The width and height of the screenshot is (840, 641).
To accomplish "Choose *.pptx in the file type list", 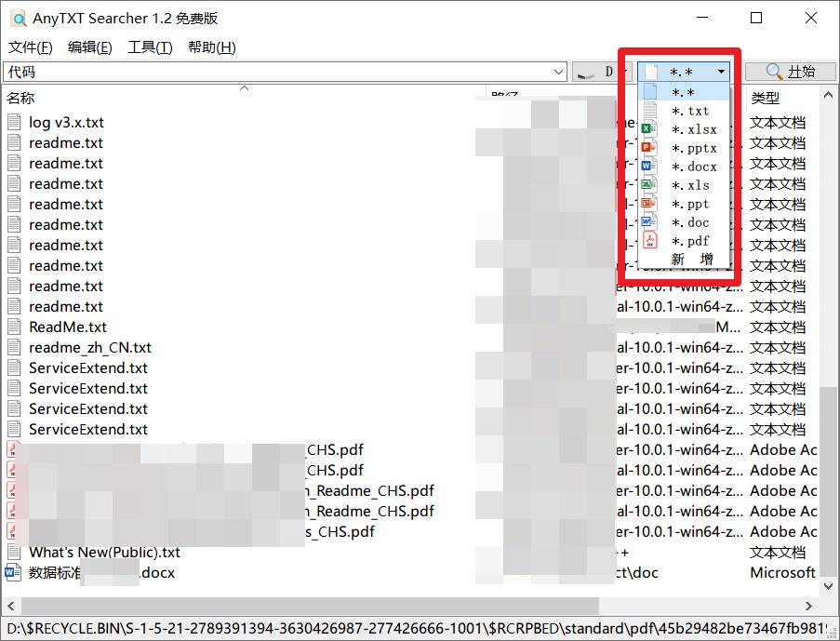I will point(684,148).
